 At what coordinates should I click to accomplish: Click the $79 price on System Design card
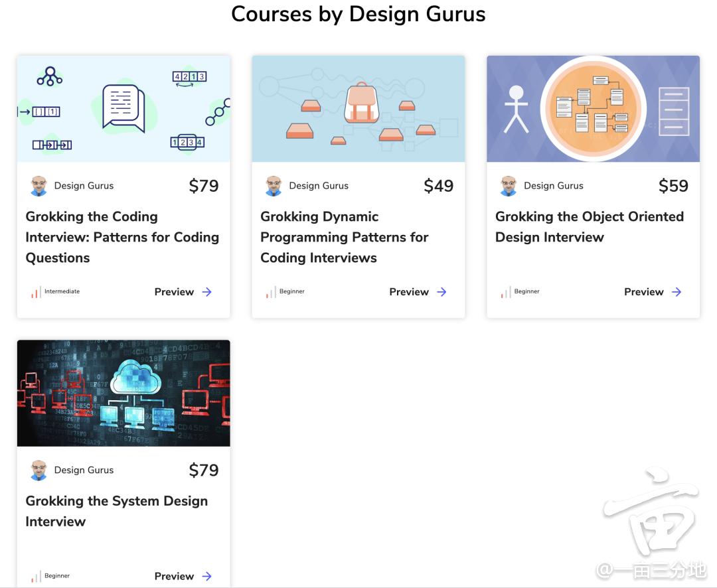(x=204, y=470)
